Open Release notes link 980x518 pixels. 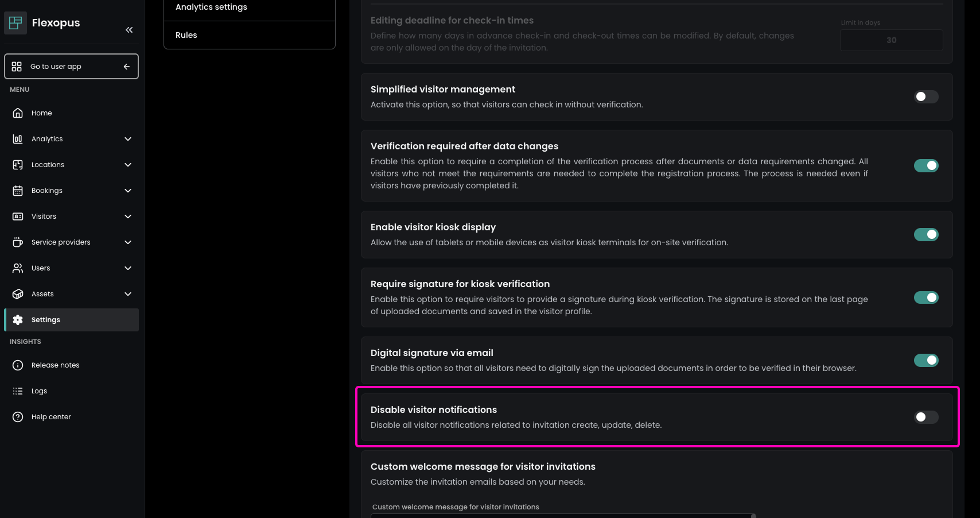tap(55, 365)
